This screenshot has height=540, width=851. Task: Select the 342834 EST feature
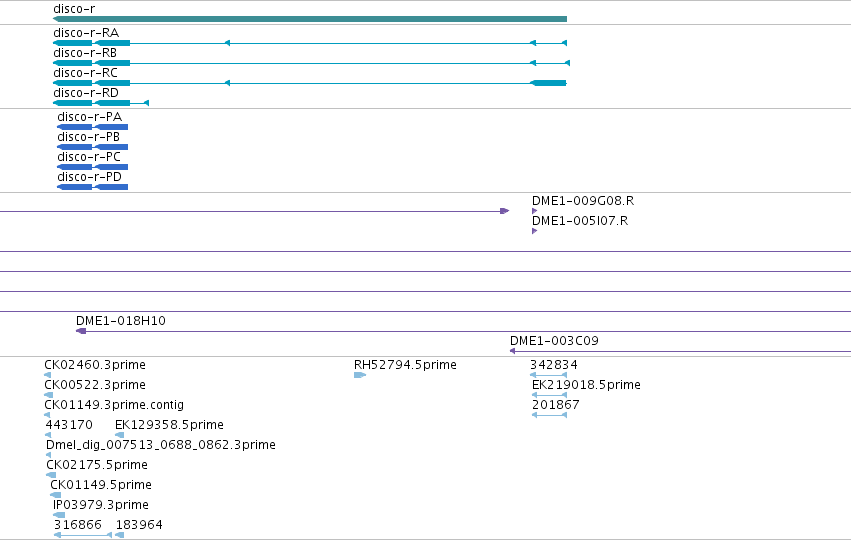coord(549,375)
